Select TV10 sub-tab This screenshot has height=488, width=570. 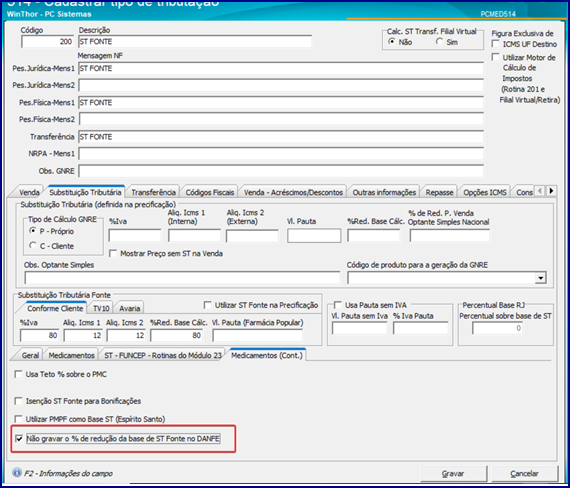101,308
